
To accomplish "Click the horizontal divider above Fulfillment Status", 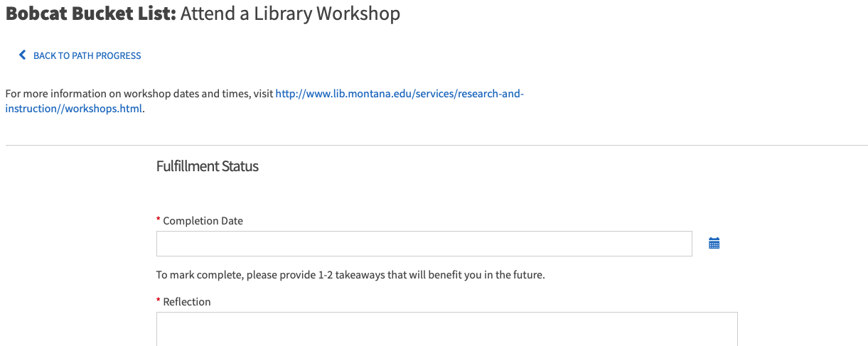I will pyautogui.click(x=436, y=146).
